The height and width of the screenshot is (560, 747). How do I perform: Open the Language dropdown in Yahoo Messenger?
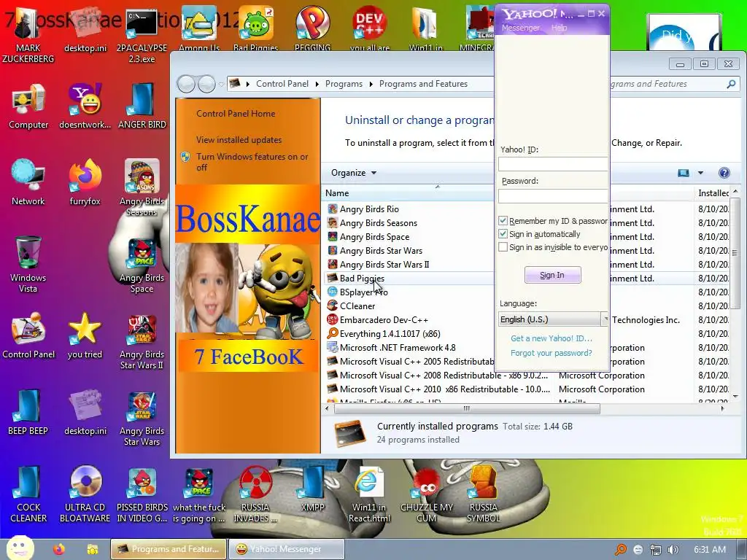click(x=553, y=319)
